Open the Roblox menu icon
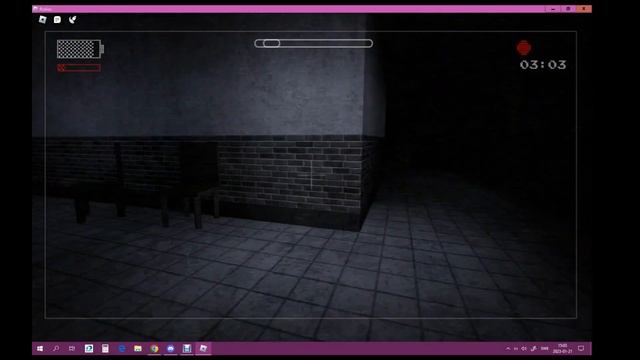The width and height of the screenshot is (640, 360). coord(42,19)
